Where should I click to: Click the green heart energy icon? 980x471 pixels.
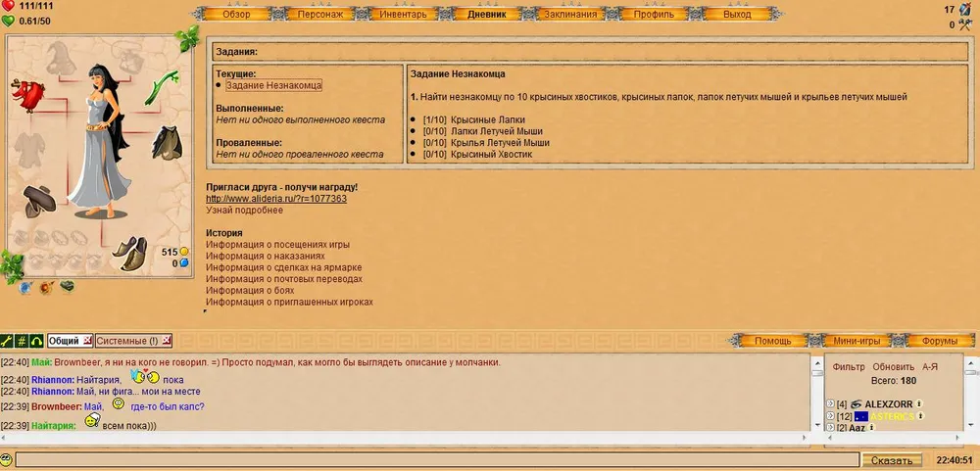pos(8,21)
